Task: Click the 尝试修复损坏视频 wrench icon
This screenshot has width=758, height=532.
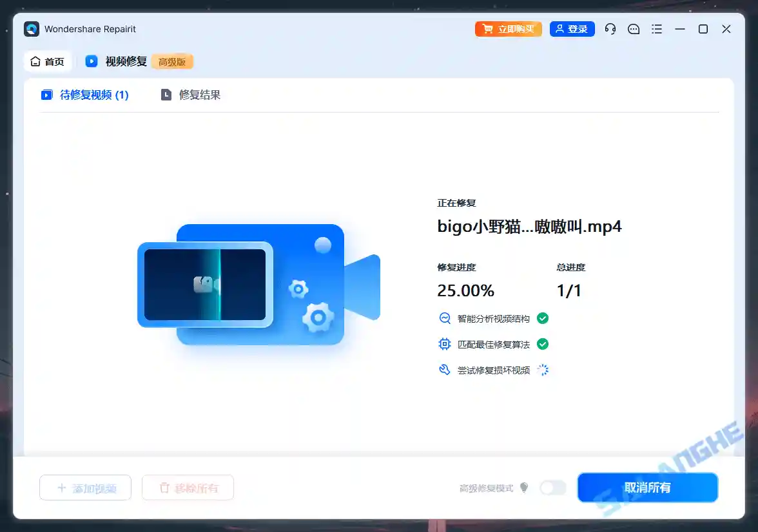Action: click(x=444, y=370)
